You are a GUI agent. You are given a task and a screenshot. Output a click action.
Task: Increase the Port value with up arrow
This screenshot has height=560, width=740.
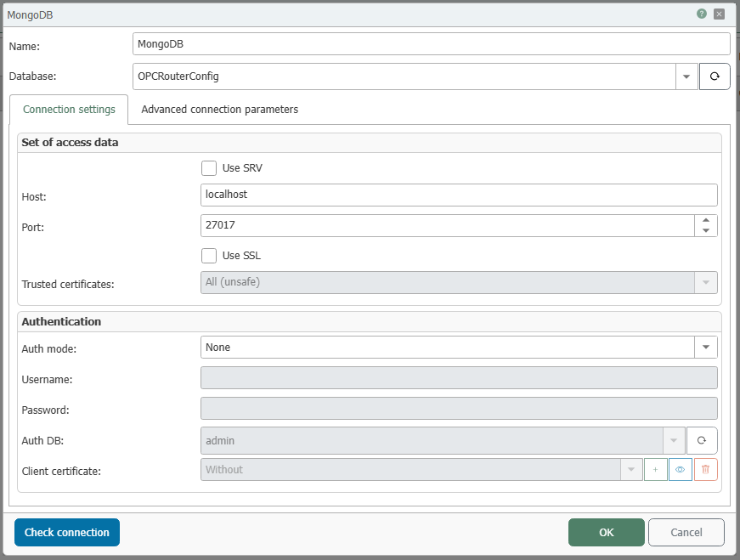click(x=705, y=220)
